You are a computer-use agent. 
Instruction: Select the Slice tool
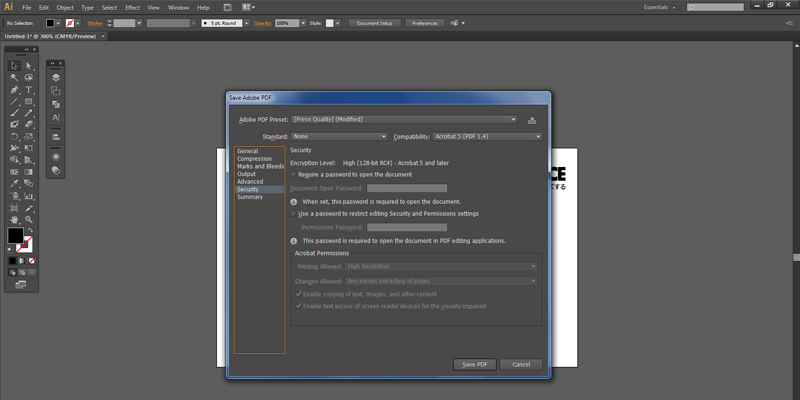point(29,208)
